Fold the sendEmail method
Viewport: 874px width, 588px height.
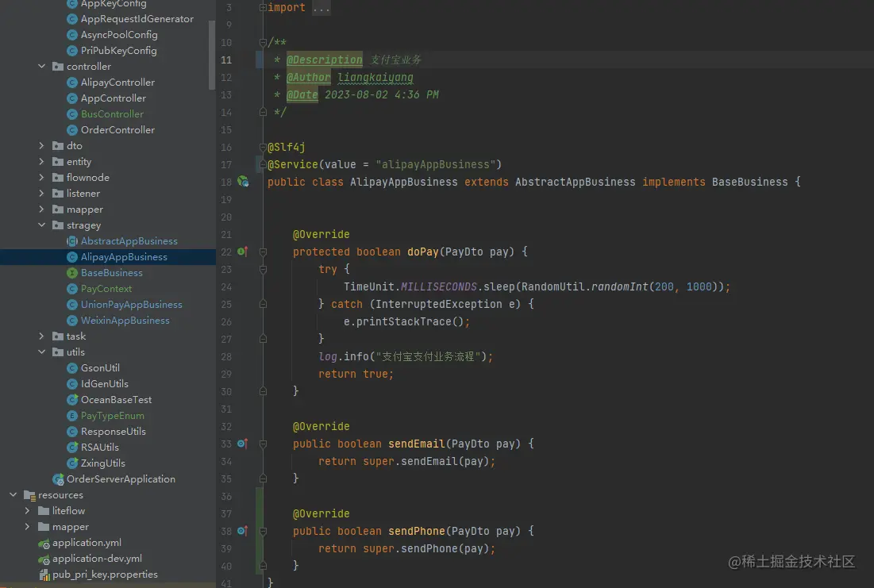point(263,444)
